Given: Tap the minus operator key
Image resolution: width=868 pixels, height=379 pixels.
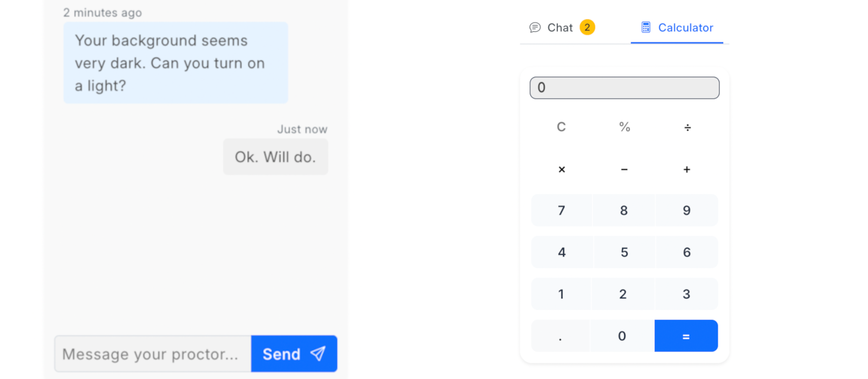Looking at the screenshot, I should click(x=624, y=169).
